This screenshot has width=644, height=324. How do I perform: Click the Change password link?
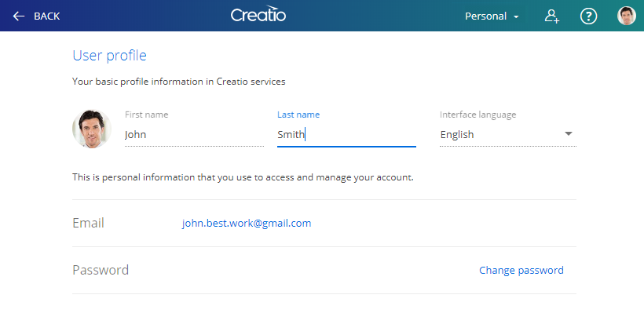521,271
